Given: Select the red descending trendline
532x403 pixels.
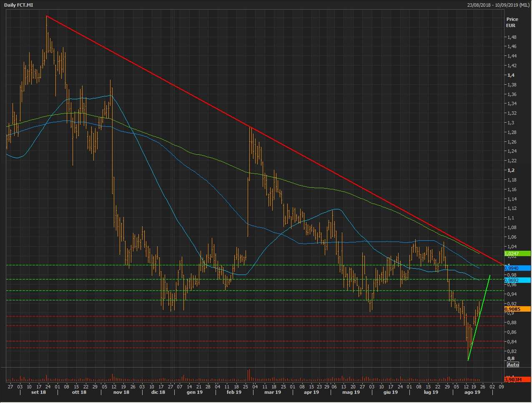Looking at the screenshot, I should click(275, 141).
